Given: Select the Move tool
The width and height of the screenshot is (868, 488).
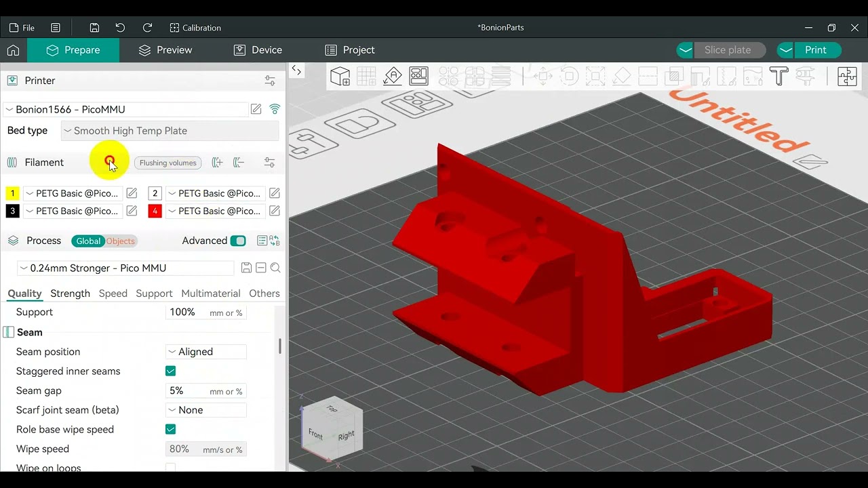Looking at the screenshot, I should point(543,76).
